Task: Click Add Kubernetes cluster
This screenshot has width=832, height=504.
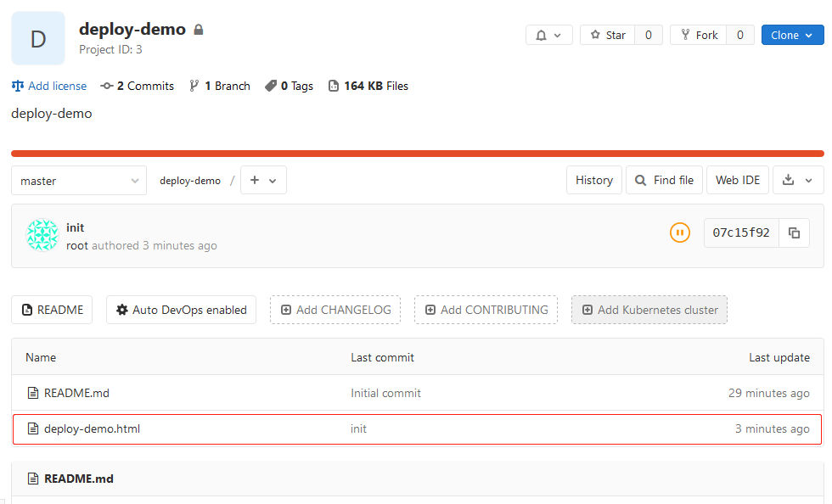Action: click(x=649, y=310)
